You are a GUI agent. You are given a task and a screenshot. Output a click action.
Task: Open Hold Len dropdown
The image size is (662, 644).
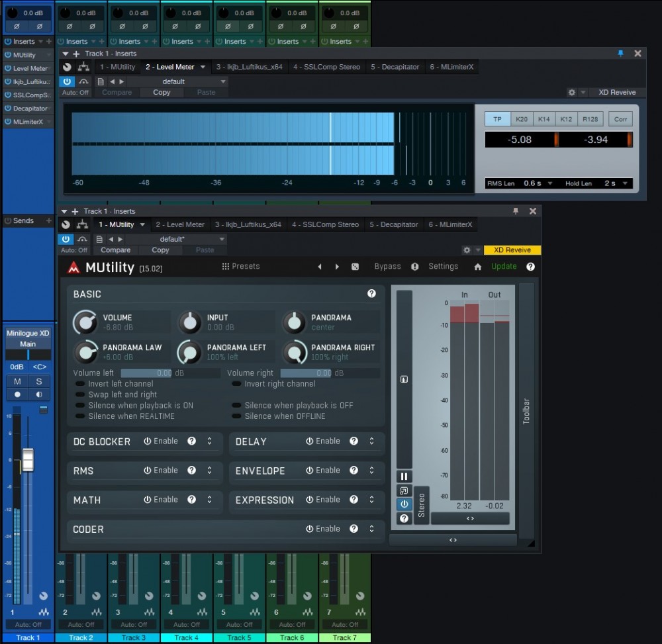coord(625,183)
